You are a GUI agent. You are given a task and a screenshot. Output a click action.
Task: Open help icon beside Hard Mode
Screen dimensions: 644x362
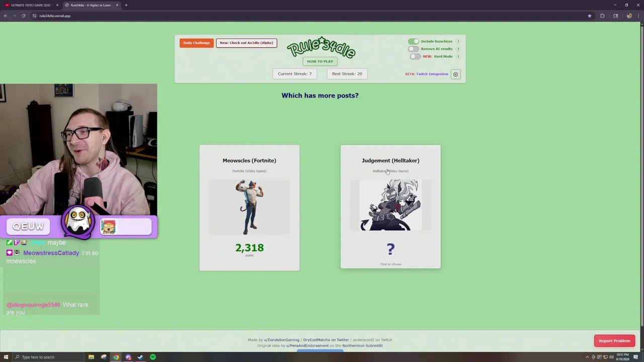(458, 56)
